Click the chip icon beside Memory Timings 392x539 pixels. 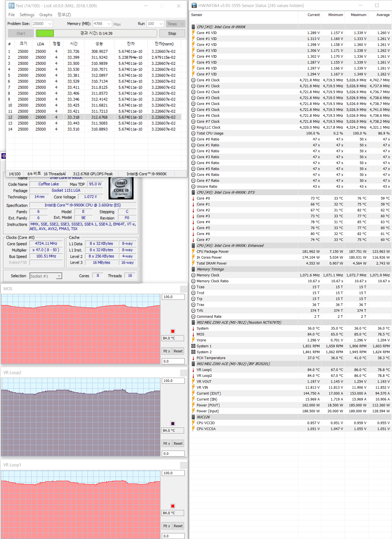pyautogui.click(x=193, y=269)
